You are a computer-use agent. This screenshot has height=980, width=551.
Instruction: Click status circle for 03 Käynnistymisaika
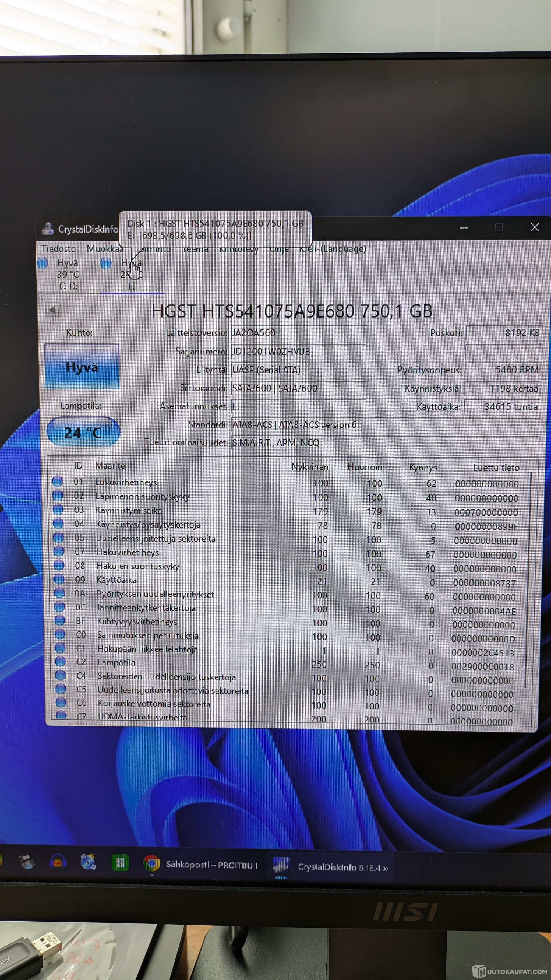pos(58,509)
